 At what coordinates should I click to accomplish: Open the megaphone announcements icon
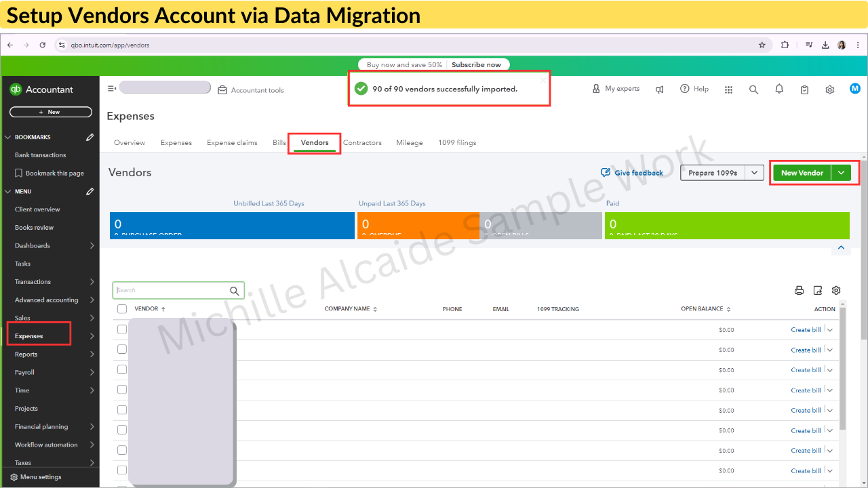pyautogui.click(x=659, y=89)
